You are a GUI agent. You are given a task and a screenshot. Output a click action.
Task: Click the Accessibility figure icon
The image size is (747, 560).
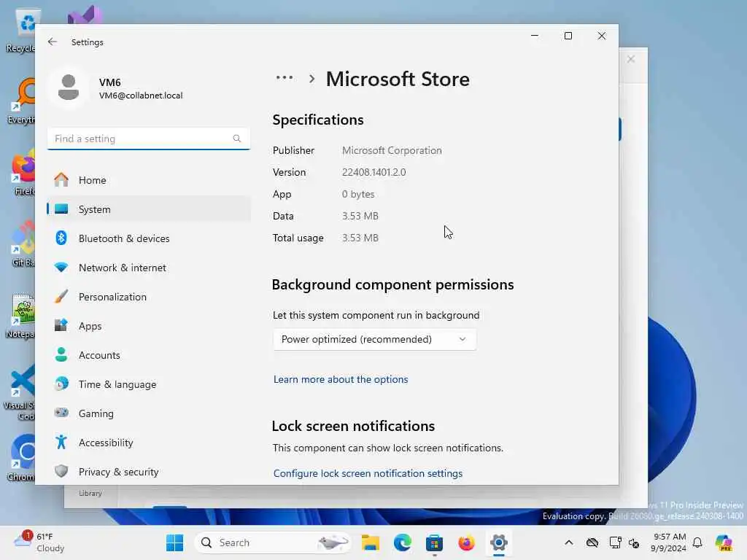pyautogui.click(x=61, y=442)
